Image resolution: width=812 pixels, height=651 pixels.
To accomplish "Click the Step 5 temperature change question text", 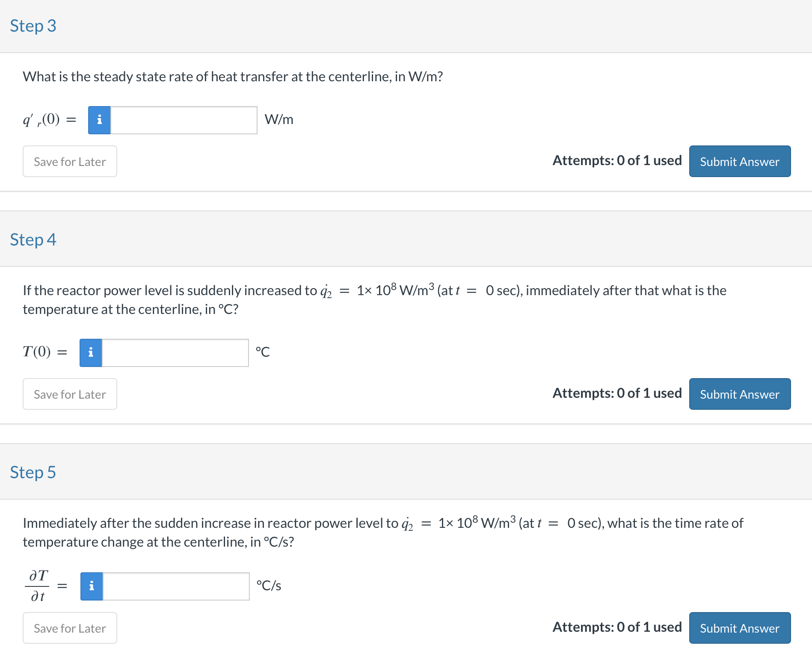I will pos(383,532).
